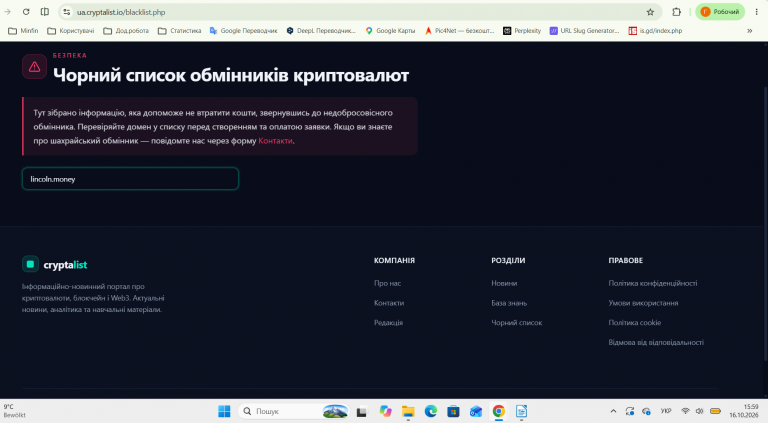The width and height of the screenshot is (768, 423).
Task: Open the document app on the taskbar
Action: (521, 411)
